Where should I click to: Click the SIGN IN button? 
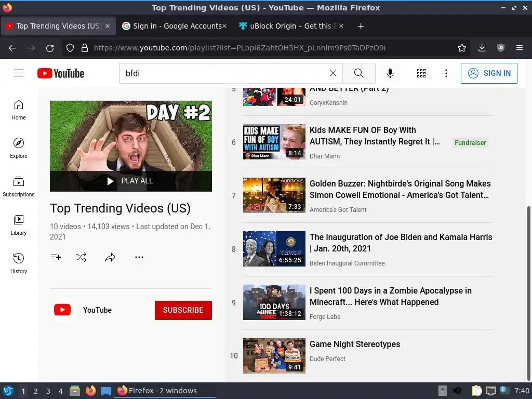click(x=488, y=73)
